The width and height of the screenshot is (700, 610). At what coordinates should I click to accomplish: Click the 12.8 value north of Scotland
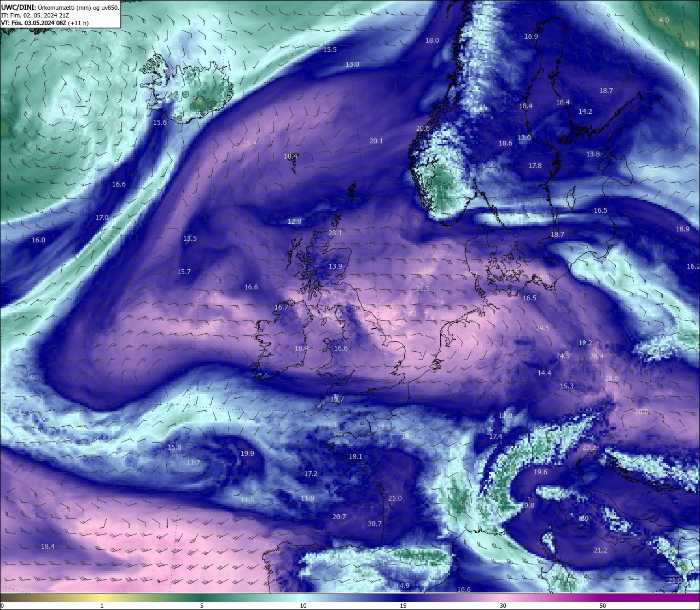294,222
